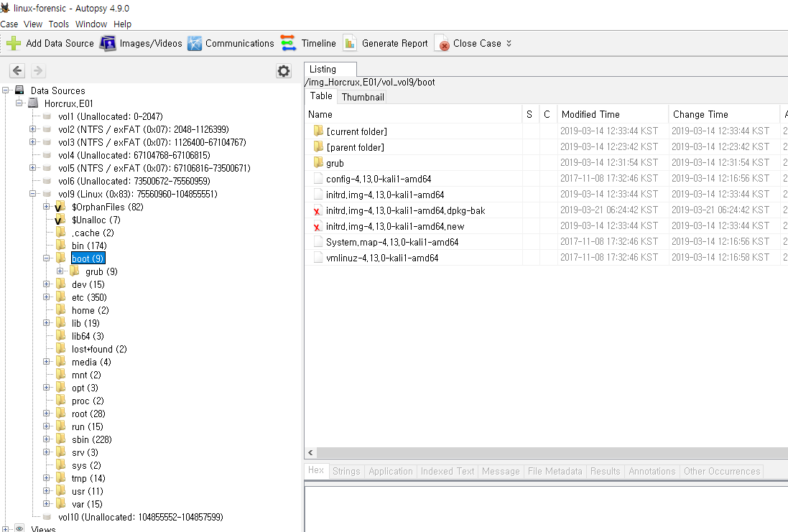This screenshot has height=532, width=788.
Task: Select the home (2) folder in tree
Action: point(91,310)
